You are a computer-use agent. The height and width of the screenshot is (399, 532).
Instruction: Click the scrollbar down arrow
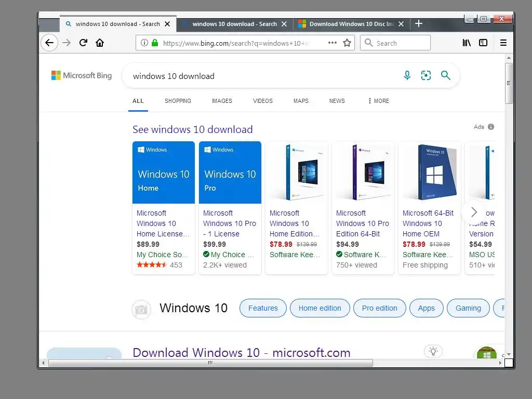pos(509,354)
